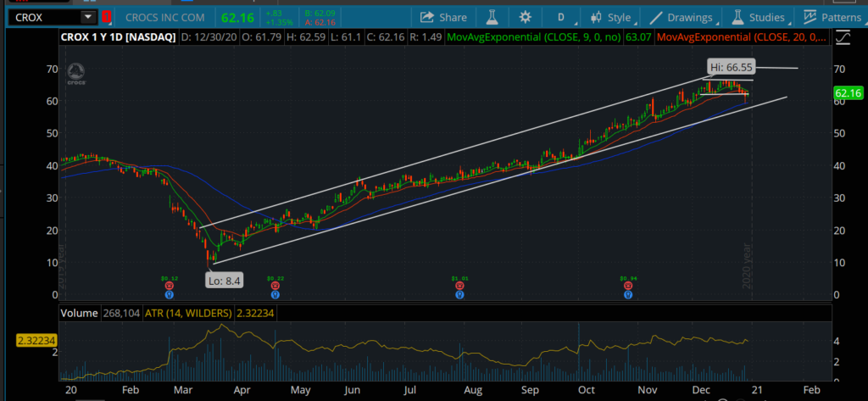Click the CROX 1 Y 1D [NASDAQ] chart title
Viewport: 868px width, 401px height.
[118, 37]
